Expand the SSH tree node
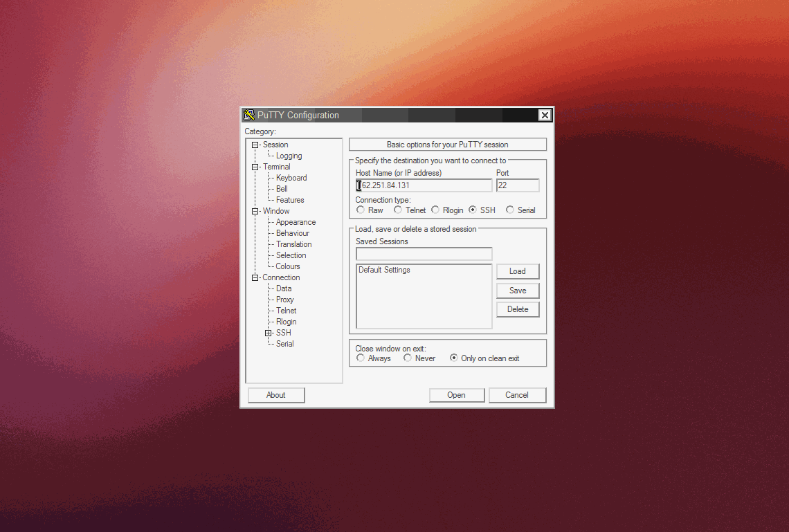 click(x=269, y=333)
